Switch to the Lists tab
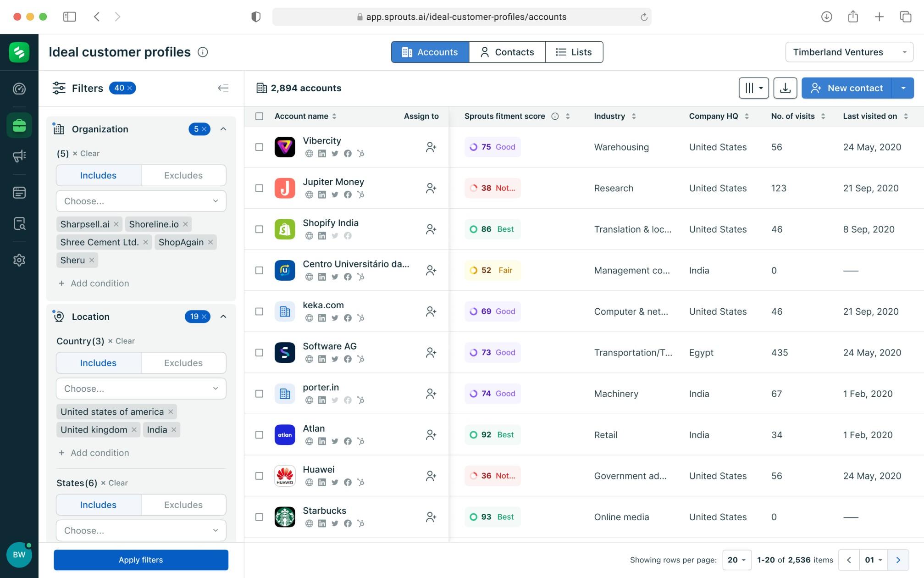This screenshot has height=578, width=924. tap(575, 51)
